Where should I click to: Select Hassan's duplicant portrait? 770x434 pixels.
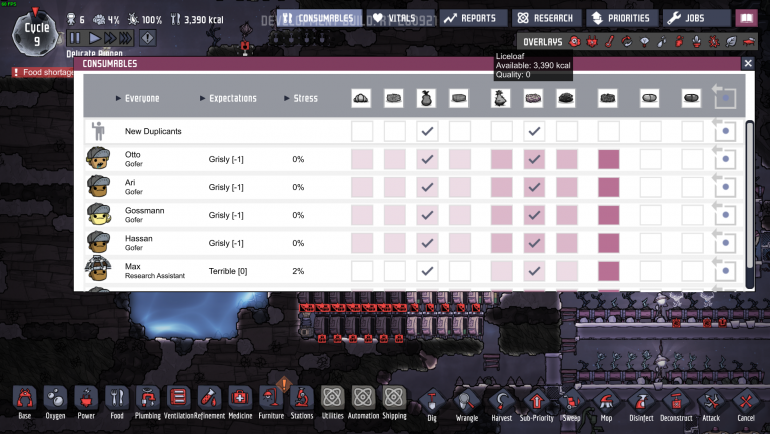[98, 242]
